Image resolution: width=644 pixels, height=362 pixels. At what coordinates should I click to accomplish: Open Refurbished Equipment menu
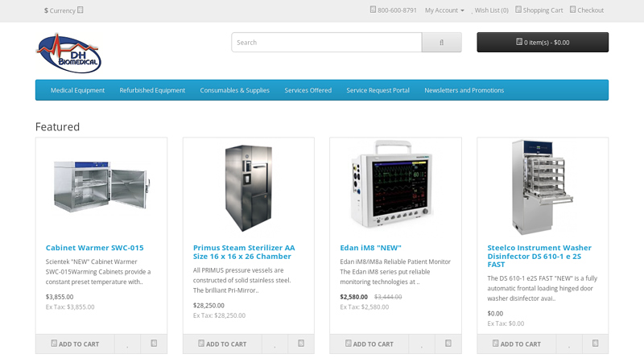(x=152, y=90)
